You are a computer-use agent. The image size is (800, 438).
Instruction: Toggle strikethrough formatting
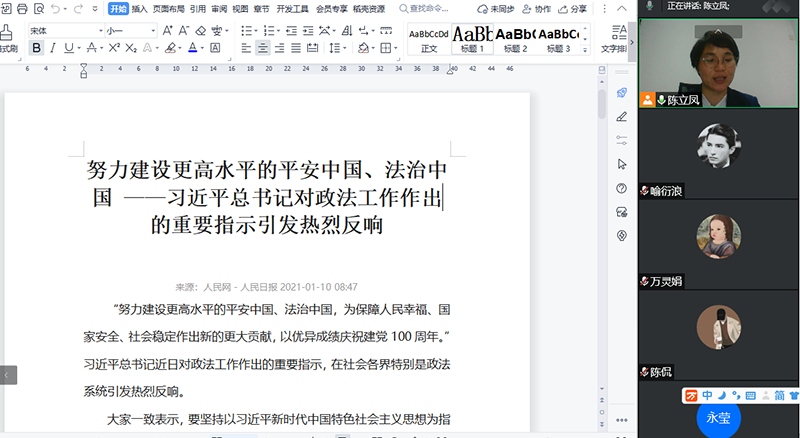91,48
